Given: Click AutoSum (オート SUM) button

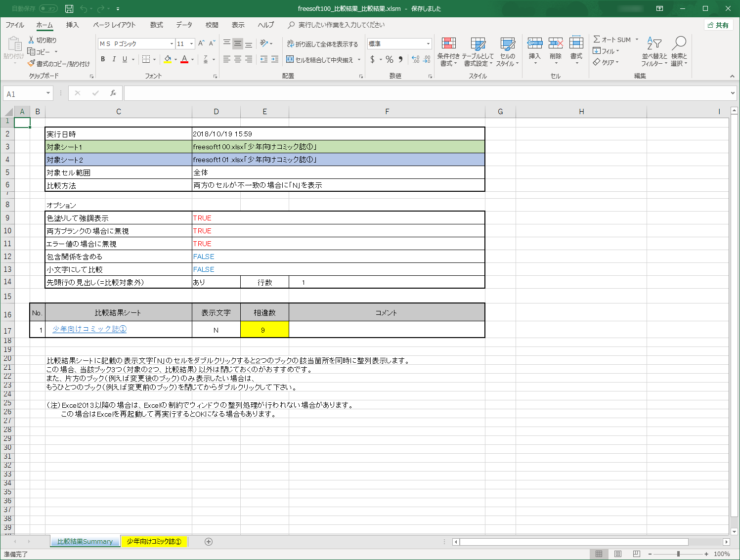Looking at the screenshot, I should pos(612,40).
